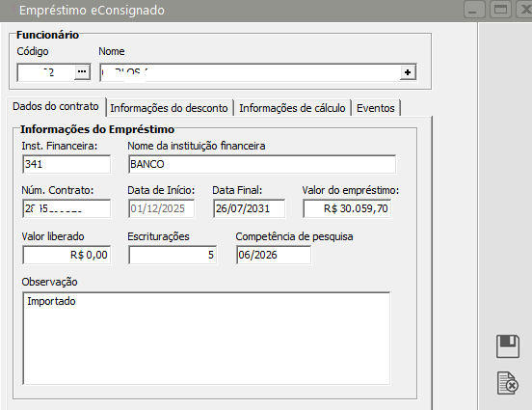Click the Empréstimo eConsignado title text
532x410 pixels.
click(x=92, y=11)
